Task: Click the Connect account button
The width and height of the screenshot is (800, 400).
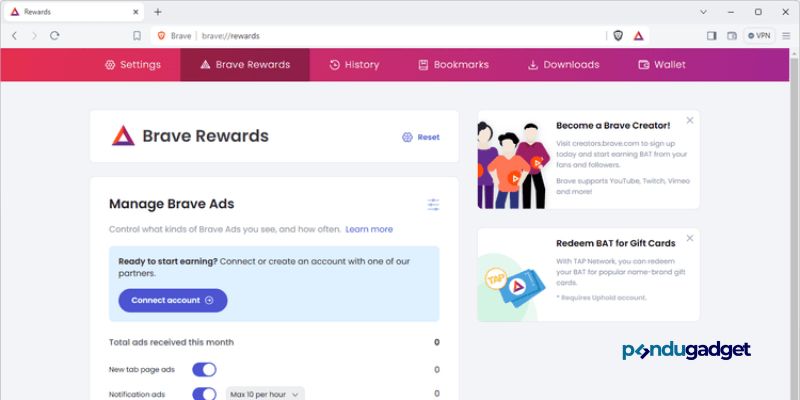Action: [x=173, y=301]
